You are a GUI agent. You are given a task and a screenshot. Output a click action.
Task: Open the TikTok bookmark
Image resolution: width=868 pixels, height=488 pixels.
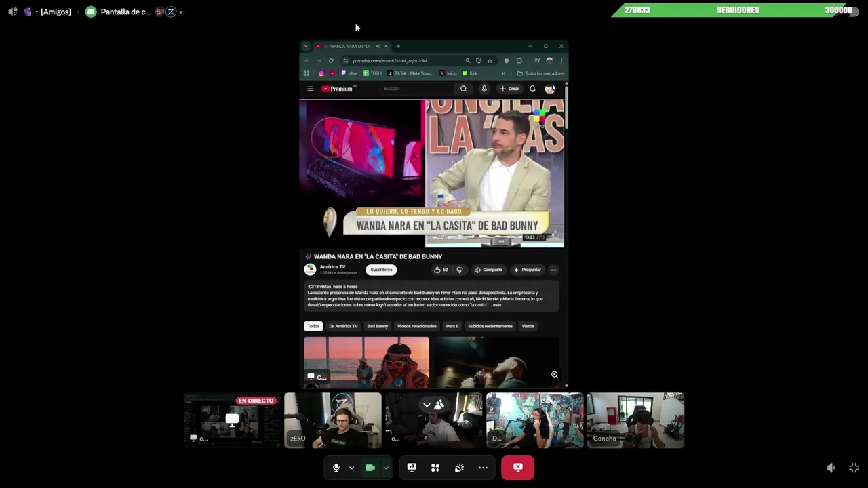(410, 73)
